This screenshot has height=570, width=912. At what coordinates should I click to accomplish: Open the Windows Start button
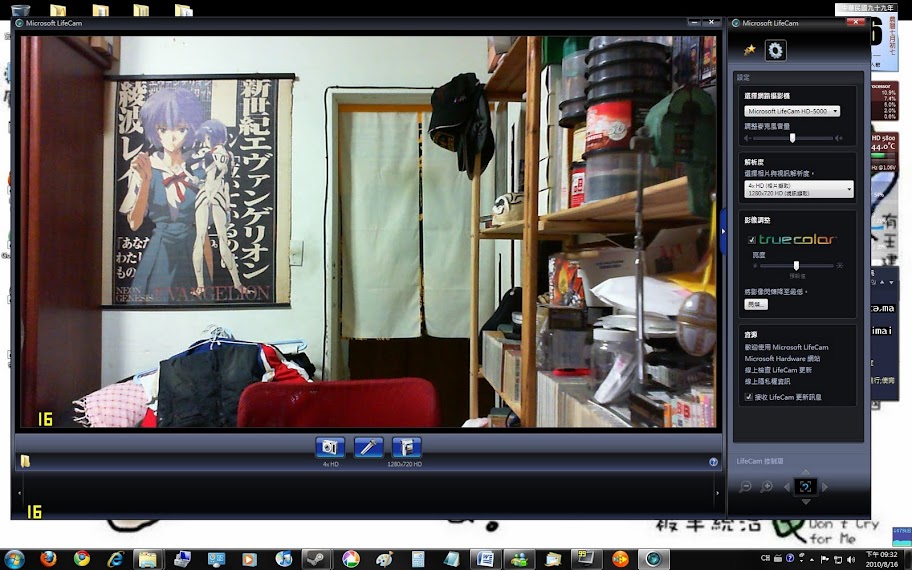[x=14, y=559]
